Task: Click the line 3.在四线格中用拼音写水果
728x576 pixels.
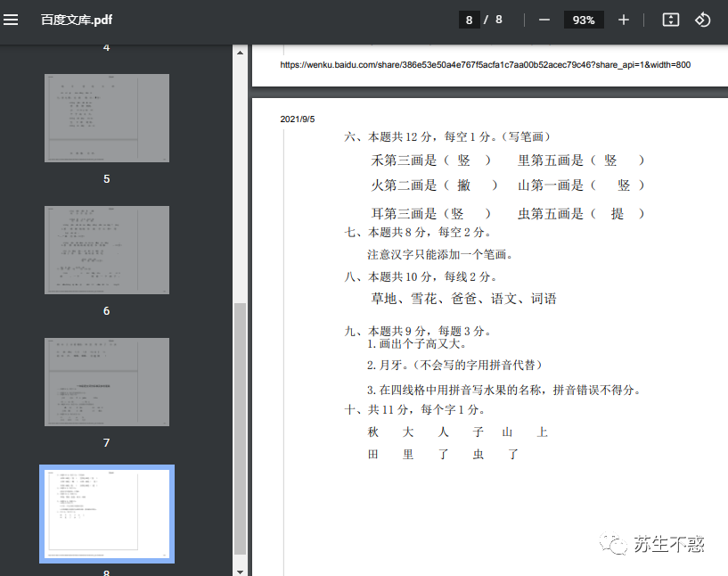Action: [504, 391]
